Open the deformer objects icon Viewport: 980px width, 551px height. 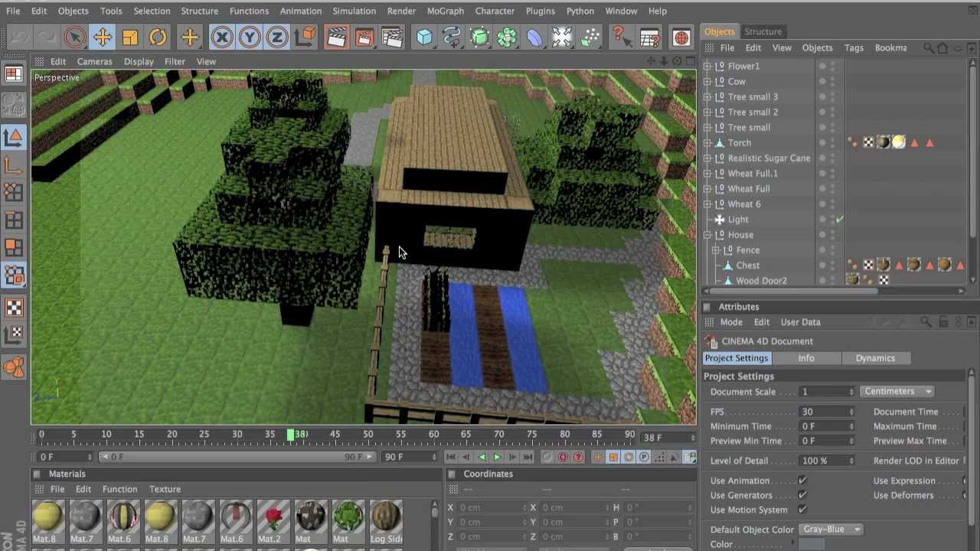click(x=534, y=37)
